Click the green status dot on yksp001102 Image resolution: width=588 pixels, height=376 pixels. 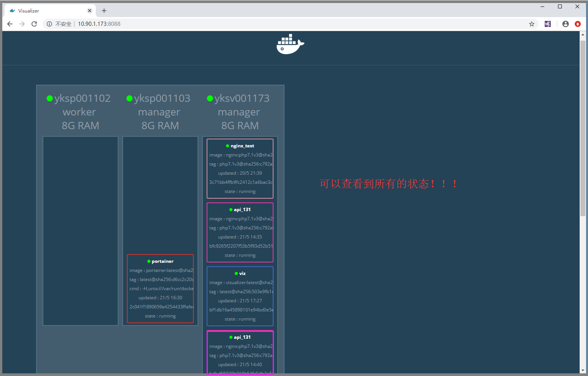tap(50, 98)
